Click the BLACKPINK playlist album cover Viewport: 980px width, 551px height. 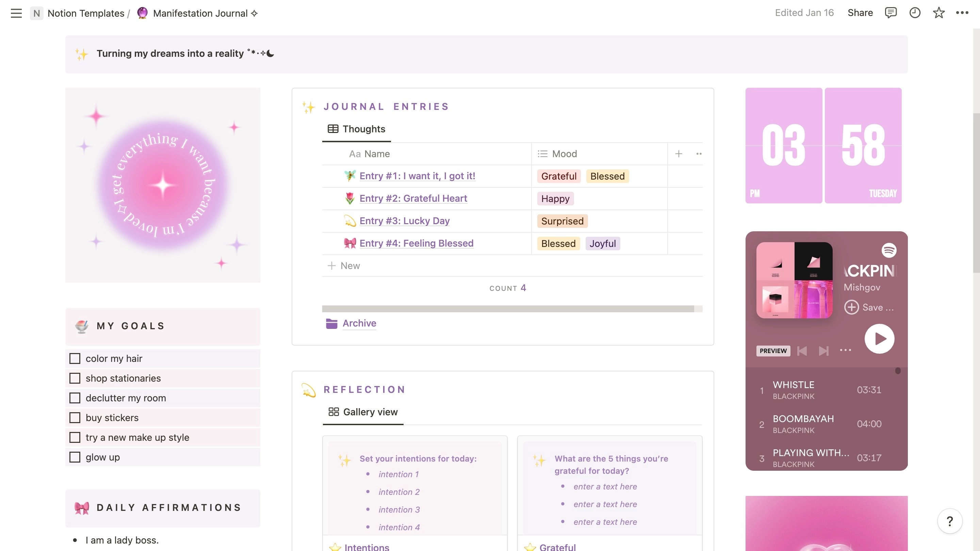click(794, 280)
